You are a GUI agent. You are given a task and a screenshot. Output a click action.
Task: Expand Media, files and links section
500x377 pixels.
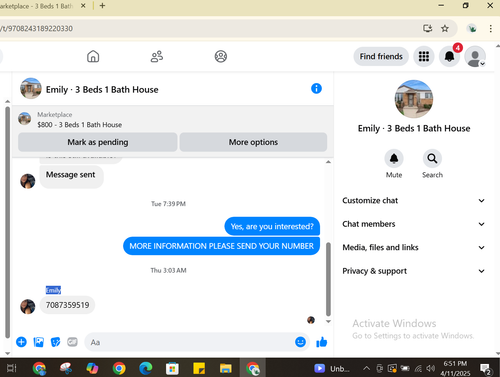coord(413,247)
